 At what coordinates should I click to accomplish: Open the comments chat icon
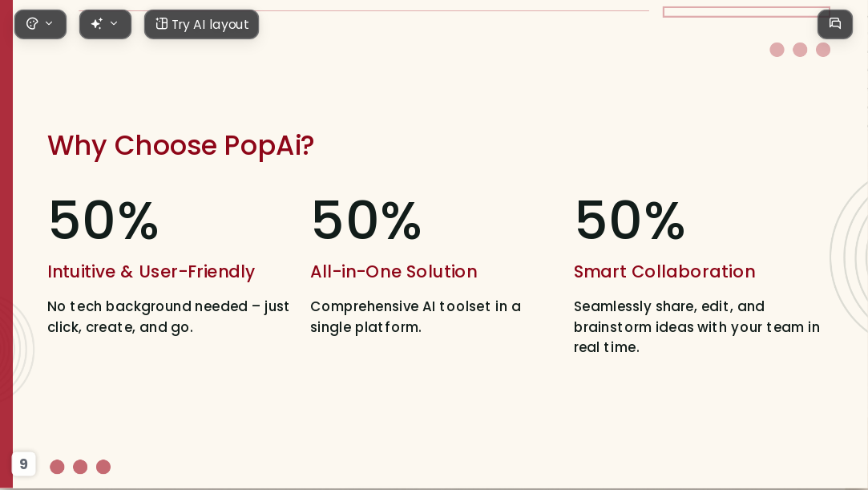(835, 24)
